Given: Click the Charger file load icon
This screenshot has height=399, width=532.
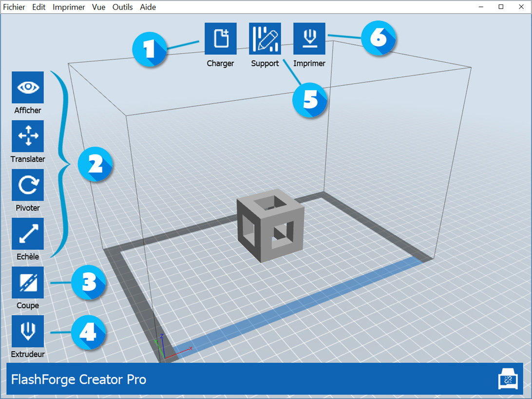Looking at the screenshot, I should pyautogui.click(x=220, y=38).
